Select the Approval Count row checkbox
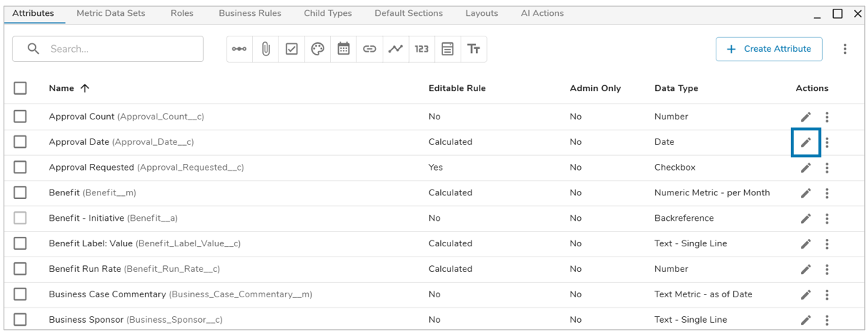Viewport: 868px width, 333px height. pos(20,117)
